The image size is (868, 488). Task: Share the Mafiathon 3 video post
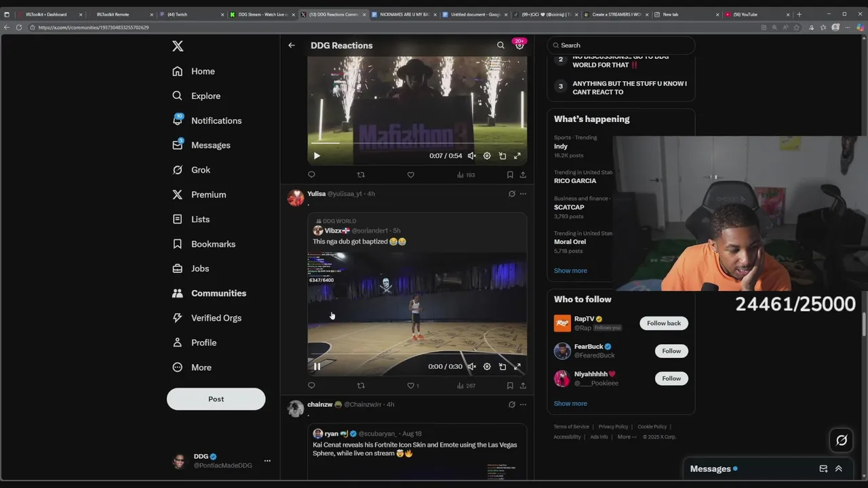(523, 175)
